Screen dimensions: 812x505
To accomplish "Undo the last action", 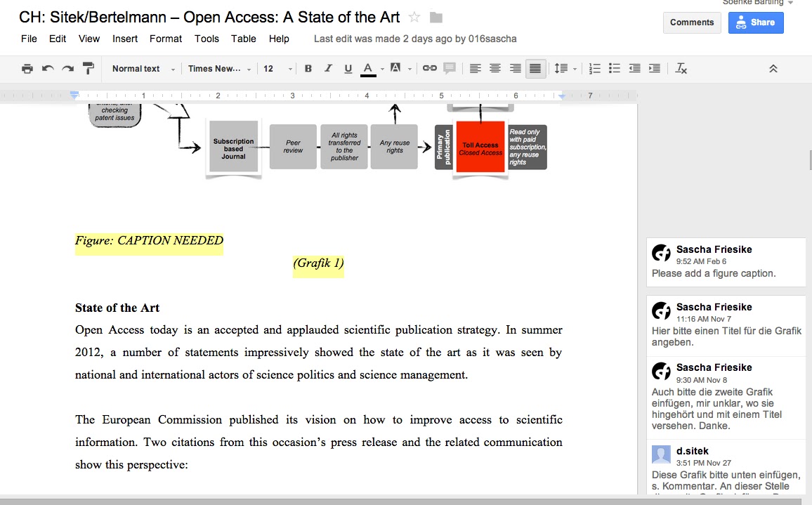I will point(48,68).
